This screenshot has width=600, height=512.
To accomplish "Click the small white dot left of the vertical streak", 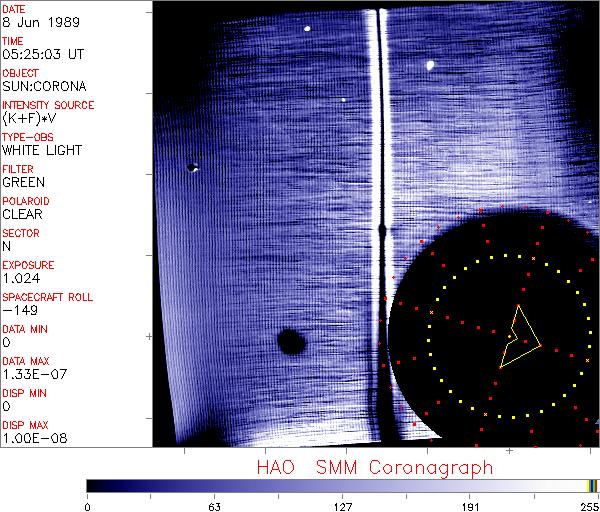I will (x=343, y=99).
